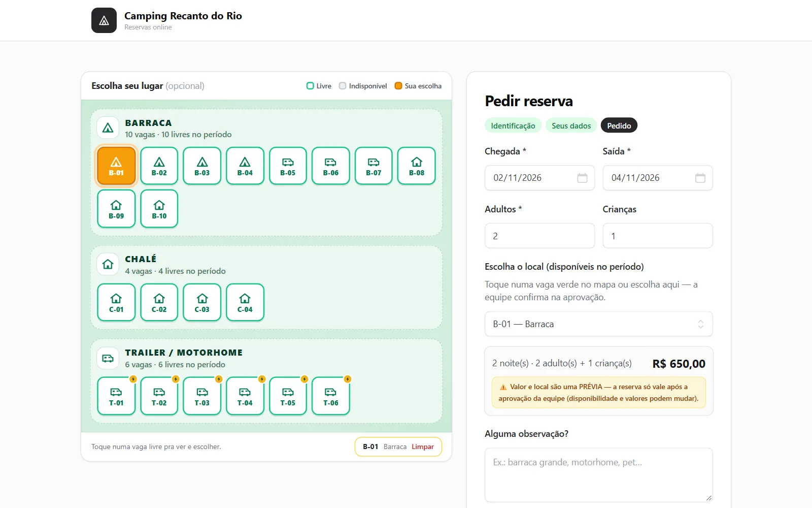Click the Indisponível legend swatch
The width and height of the screenshot is (812, 508).
tap(343, 86)
